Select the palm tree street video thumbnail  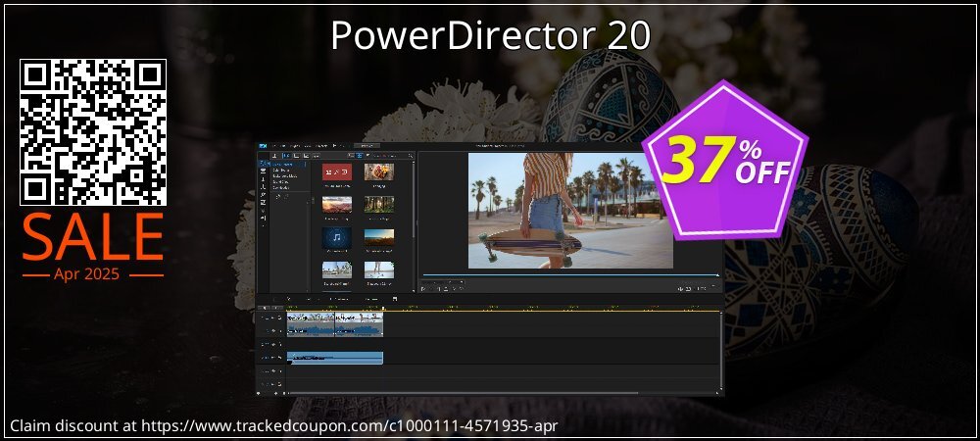tap(337, 269)
